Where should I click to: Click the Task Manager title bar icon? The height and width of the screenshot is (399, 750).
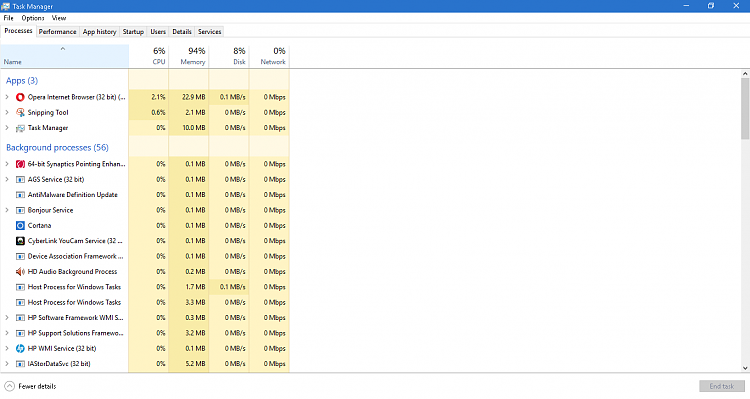5,6
